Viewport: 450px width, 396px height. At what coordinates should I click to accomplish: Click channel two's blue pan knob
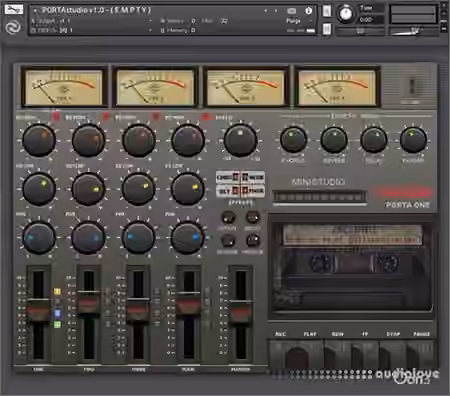[88, 238]
